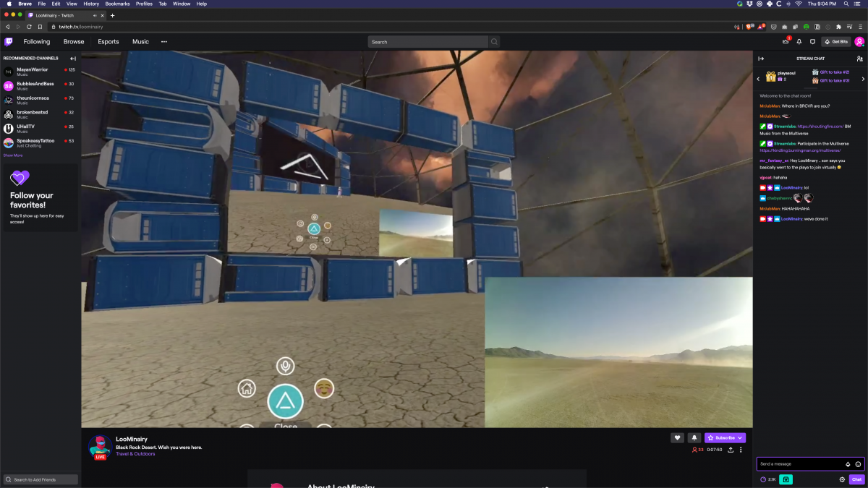
Task: Open the History menu in menu bar
Action: click(91, 4)
